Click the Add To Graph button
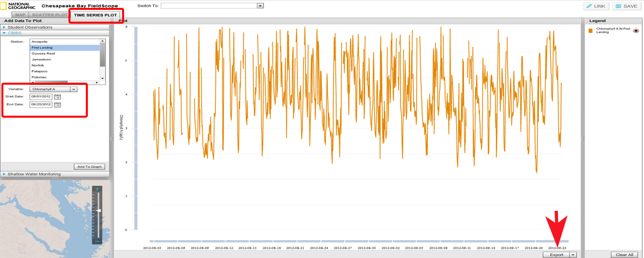 pyautogui.click(x=89, y=166)
